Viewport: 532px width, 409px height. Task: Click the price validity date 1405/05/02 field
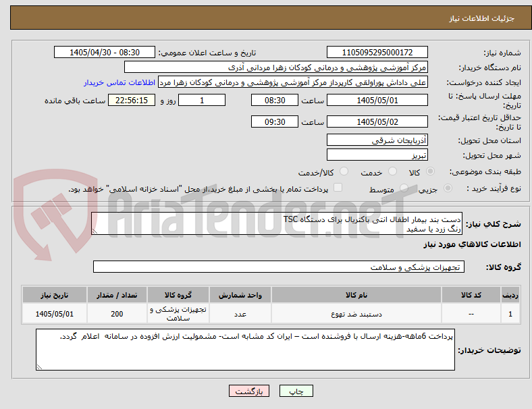pyautogui.click(x=377, y=121)
